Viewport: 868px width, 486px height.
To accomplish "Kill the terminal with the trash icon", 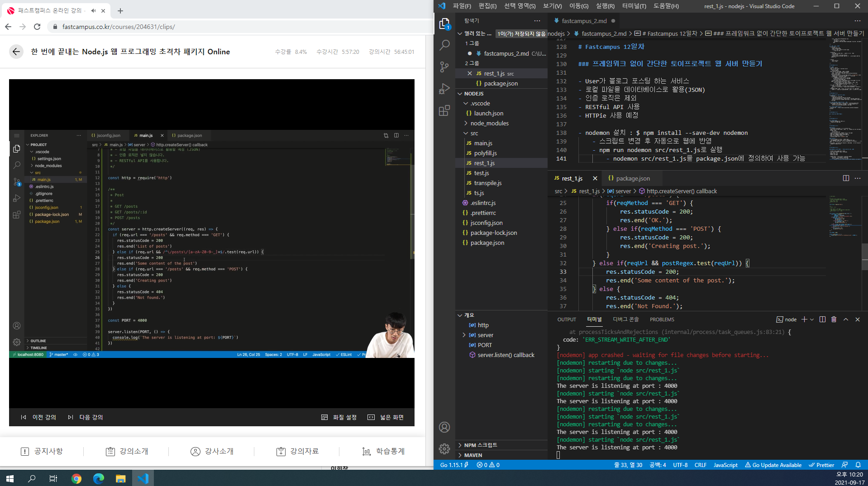I will pos(834,319).
